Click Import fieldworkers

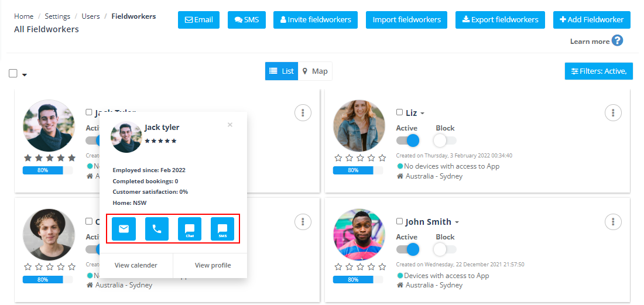[407, 20]
